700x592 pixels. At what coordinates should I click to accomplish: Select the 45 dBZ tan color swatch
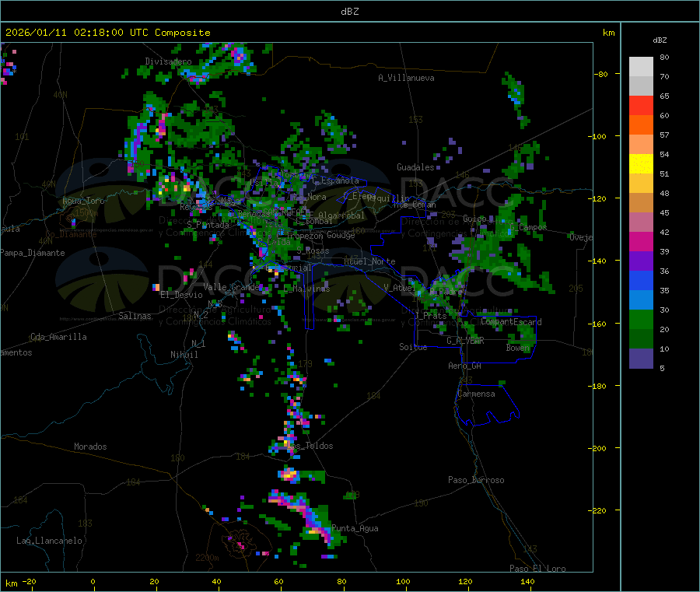(x=641, y=203)
